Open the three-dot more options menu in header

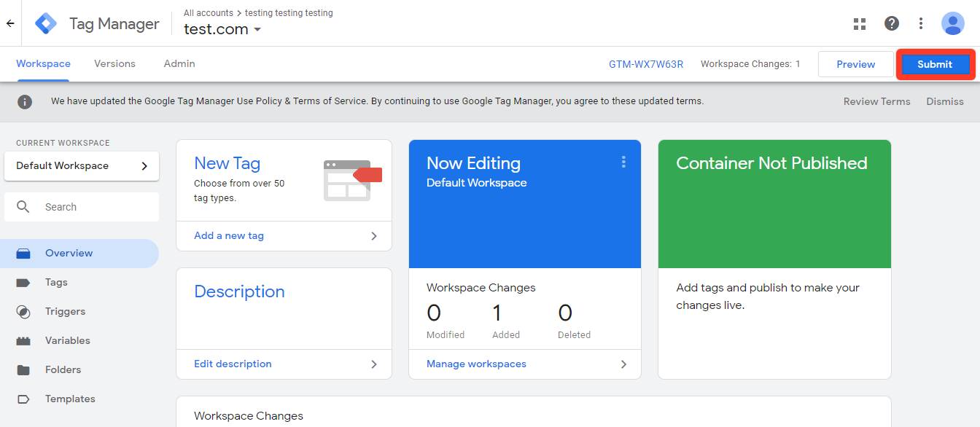pyautogui.click(x=921, y=23)
